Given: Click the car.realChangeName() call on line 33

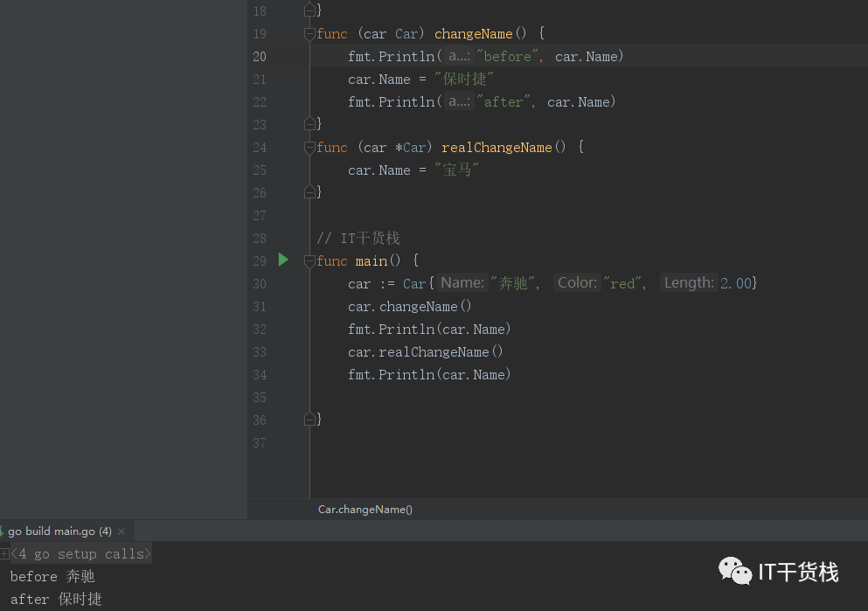Looking at the screenshot, I should click(425, 352).
